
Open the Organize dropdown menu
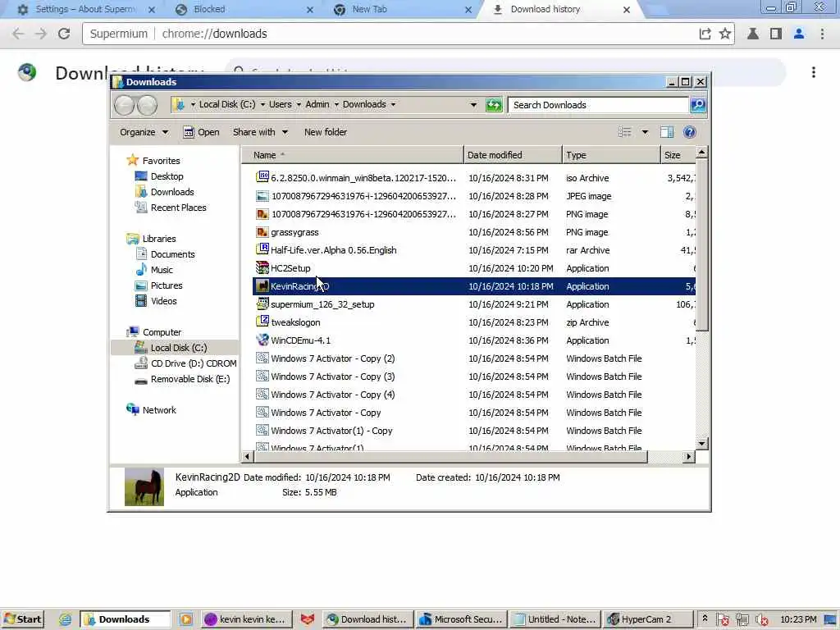[x=144, y=132]
